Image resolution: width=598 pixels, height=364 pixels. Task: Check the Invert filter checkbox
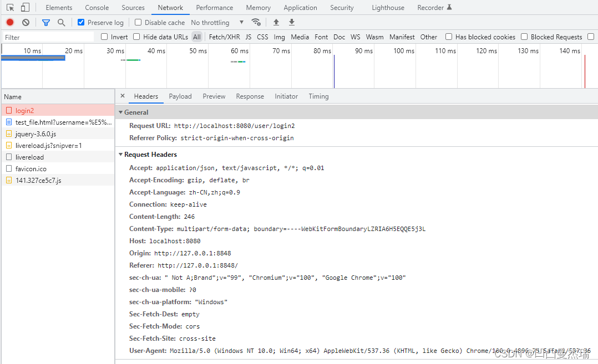coord(104,37)
